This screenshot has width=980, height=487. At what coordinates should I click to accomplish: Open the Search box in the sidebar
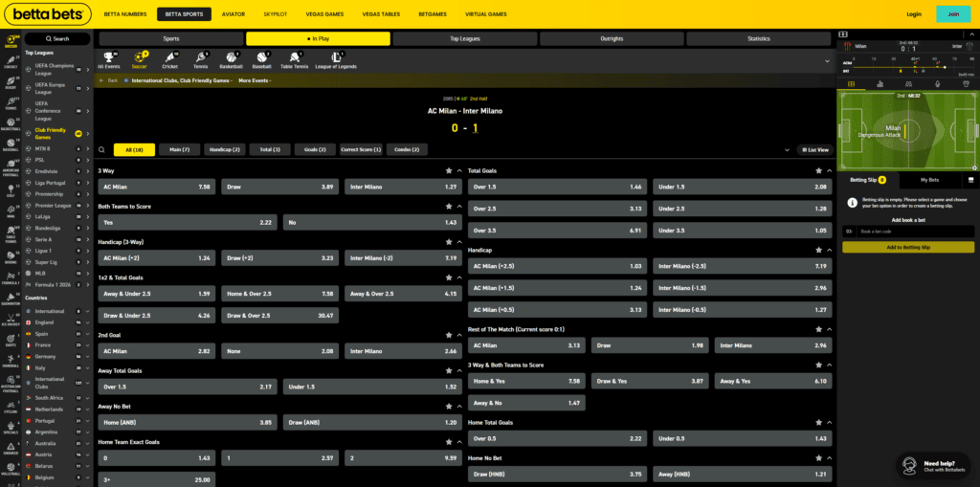57,39
